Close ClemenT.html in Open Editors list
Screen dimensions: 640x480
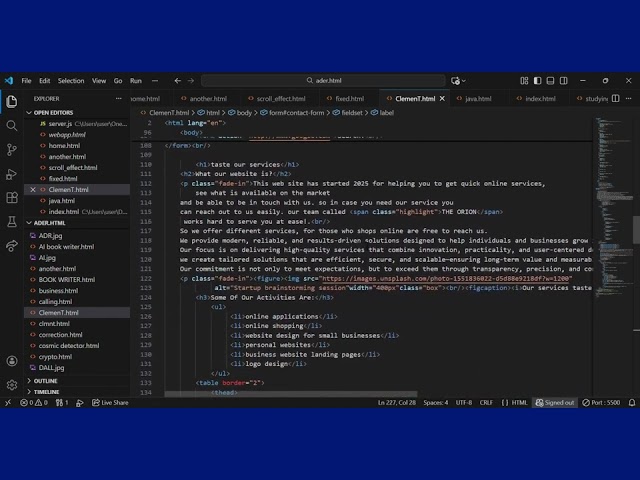(33, 189)
